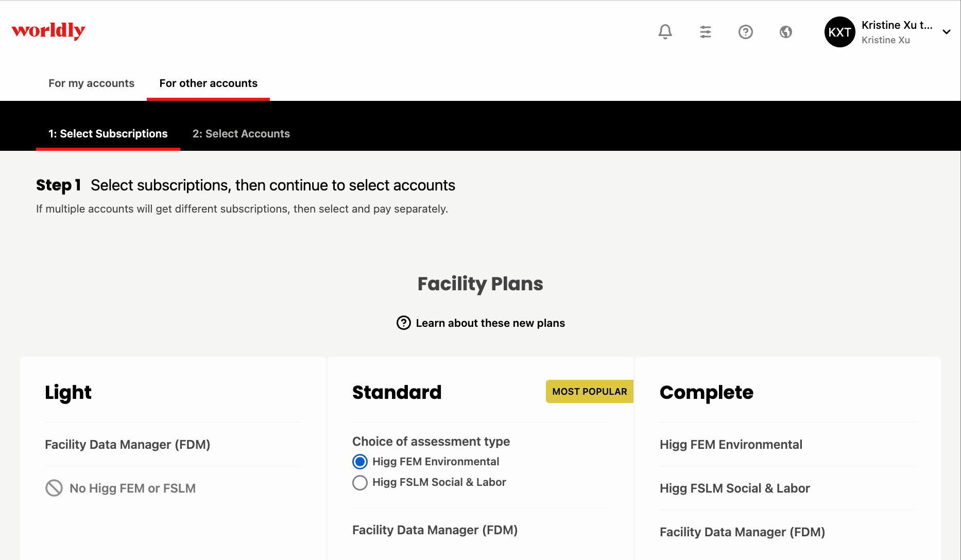Expand the Kristine Xu account dropdown arrow
Viewport: 961px width, 560px height.
(x=946, y=32)
